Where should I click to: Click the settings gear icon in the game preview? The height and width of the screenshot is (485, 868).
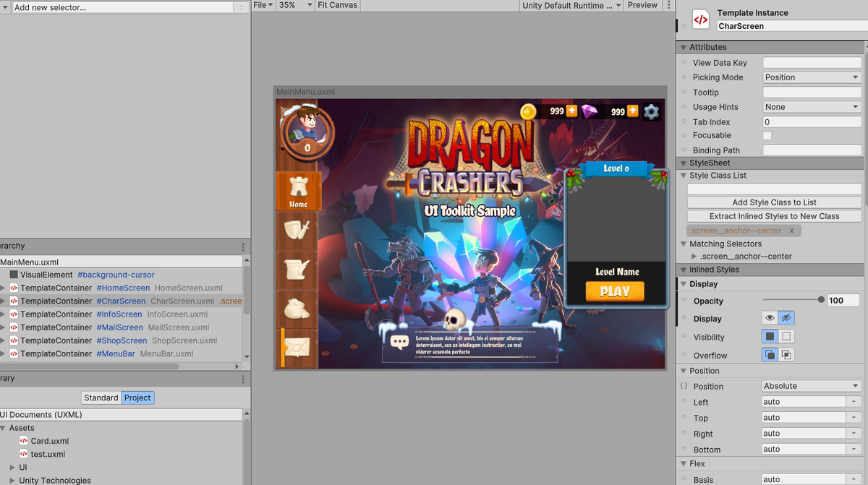pyautogui.click(x=652, y=111)
